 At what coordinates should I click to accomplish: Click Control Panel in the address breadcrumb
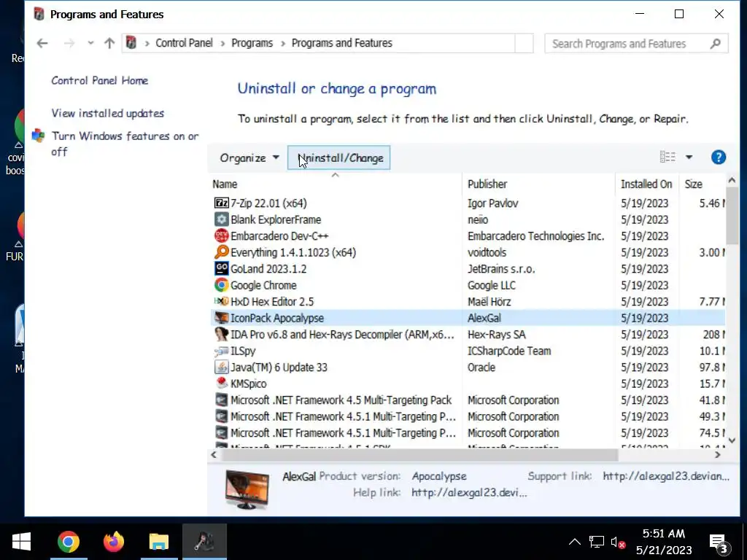coord(184,43)
